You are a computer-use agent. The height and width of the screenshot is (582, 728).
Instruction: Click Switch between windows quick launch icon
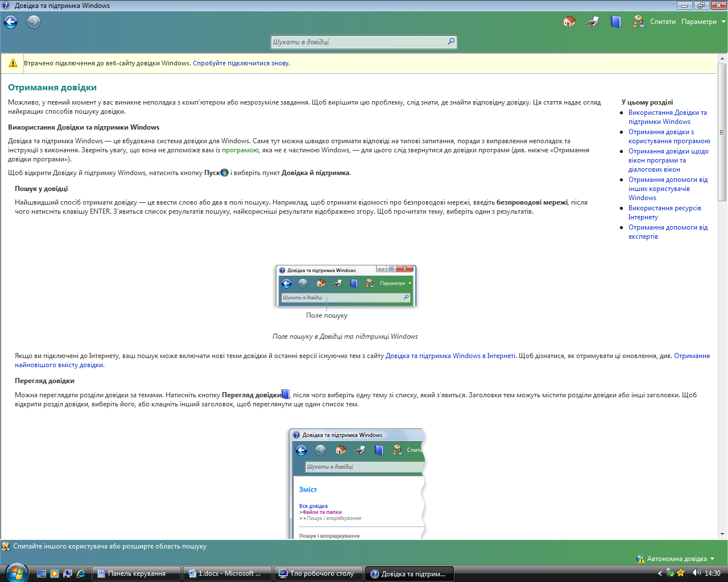point(68,573)
